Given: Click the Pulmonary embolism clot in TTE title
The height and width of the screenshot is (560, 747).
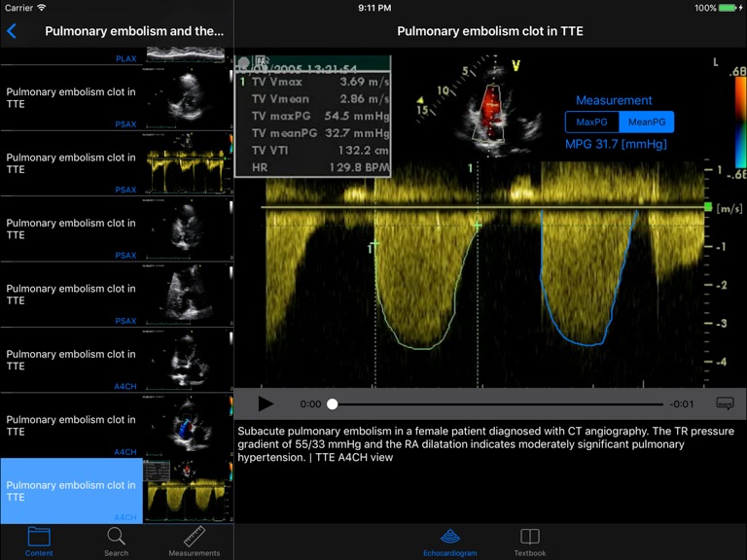Looking at the screenshot, I should pos(490,31).
